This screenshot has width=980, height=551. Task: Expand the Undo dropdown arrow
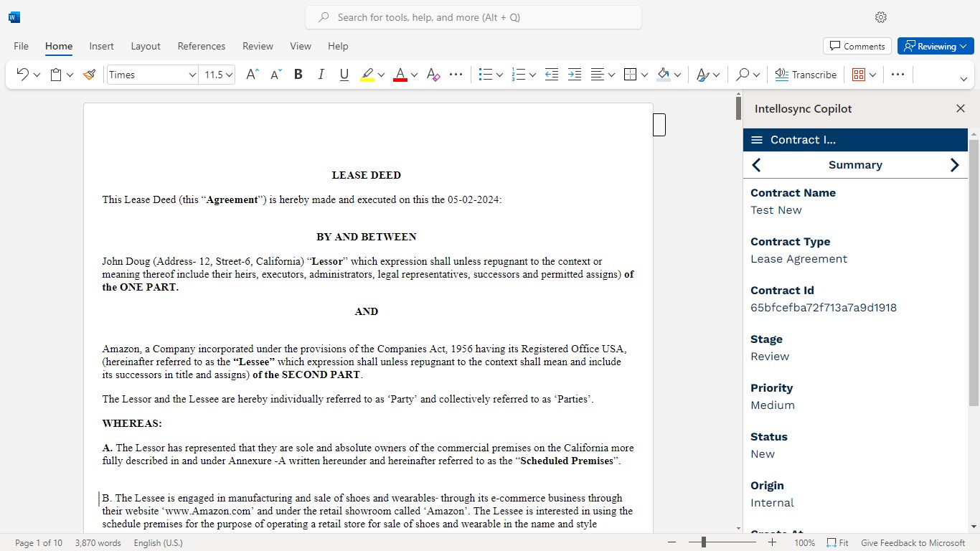pos(37,75)
